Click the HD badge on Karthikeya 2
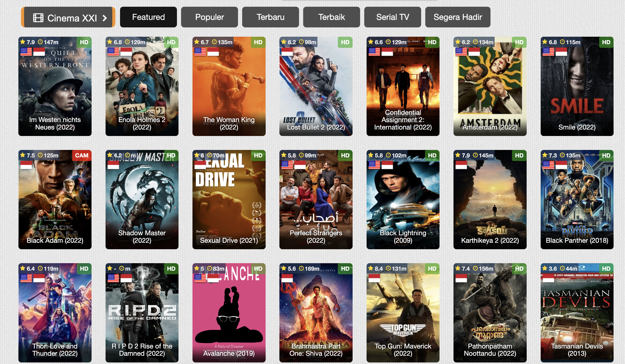 pyautogui.click(x=519, y=155)
